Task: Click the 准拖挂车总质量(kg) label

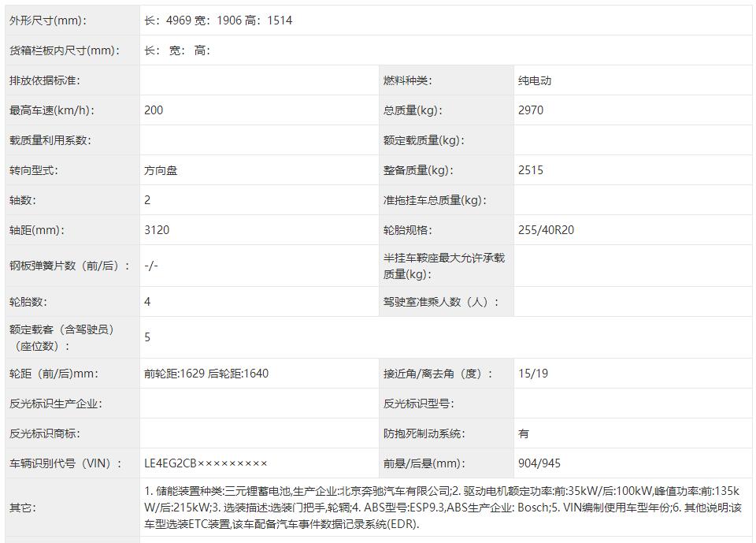Action: point(435,200)
